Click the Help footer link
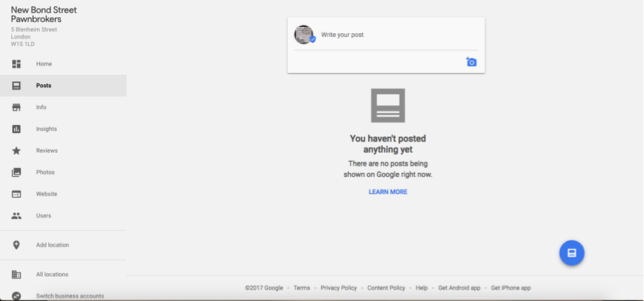The image size is (644, 301). 422,288
